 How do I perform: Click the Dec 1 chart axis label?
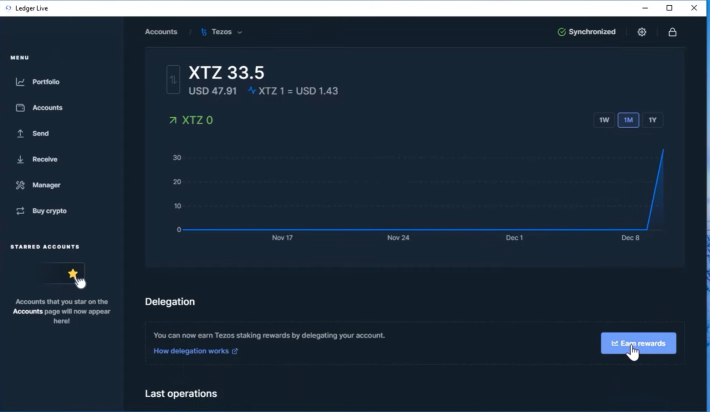514,238
